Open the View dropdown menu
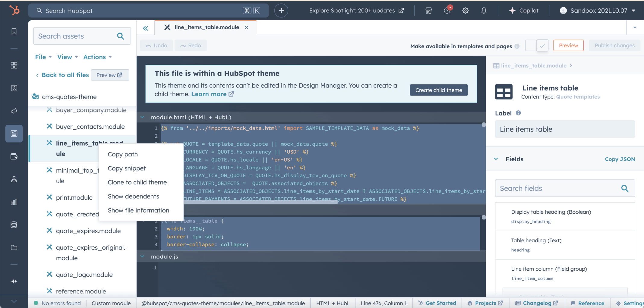The width and height of the screenshot is (644, 308). click(68, 57)
